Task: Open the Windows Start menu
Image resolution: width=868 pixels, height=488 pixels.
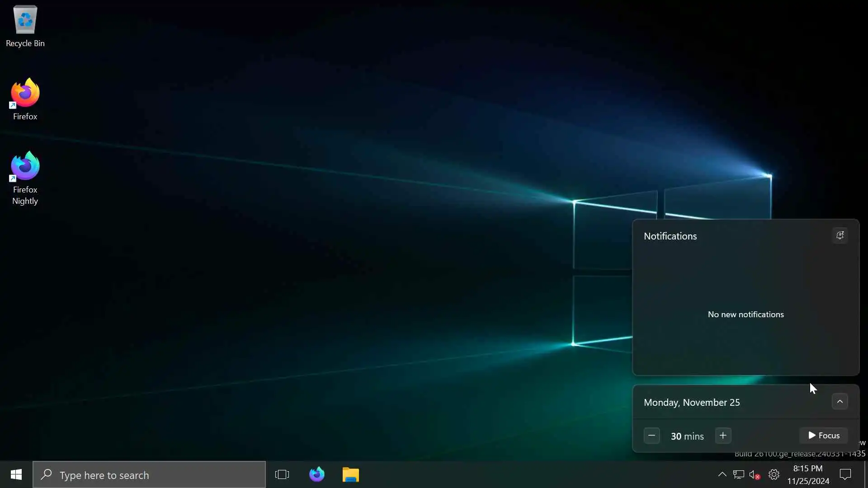Action: coord(16,474)
